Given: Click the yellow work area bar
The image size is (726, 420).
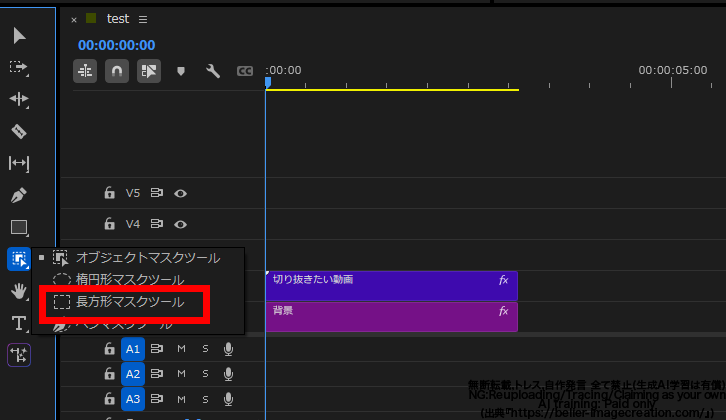Looking at the screenshot, I should [x=392, y=89].
